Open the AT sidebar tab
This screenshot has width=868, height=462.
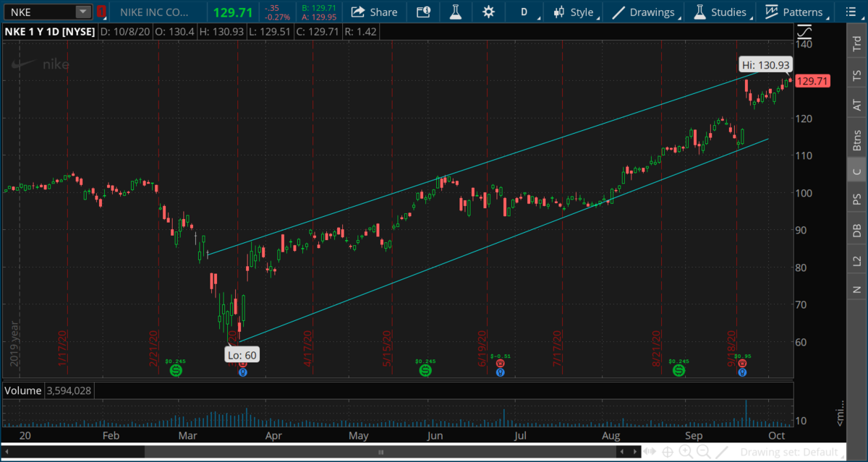[857, 106]
